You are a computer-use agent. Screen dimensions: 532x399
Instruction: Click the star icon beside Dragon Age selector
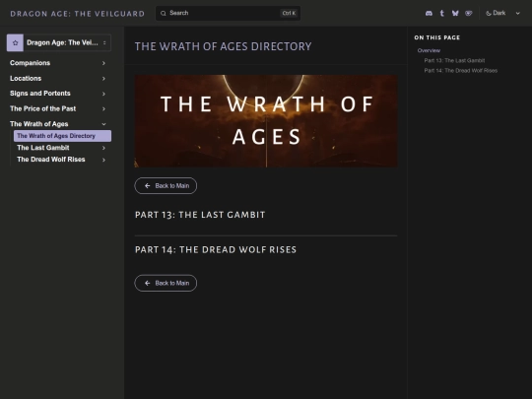click(15, 42)
